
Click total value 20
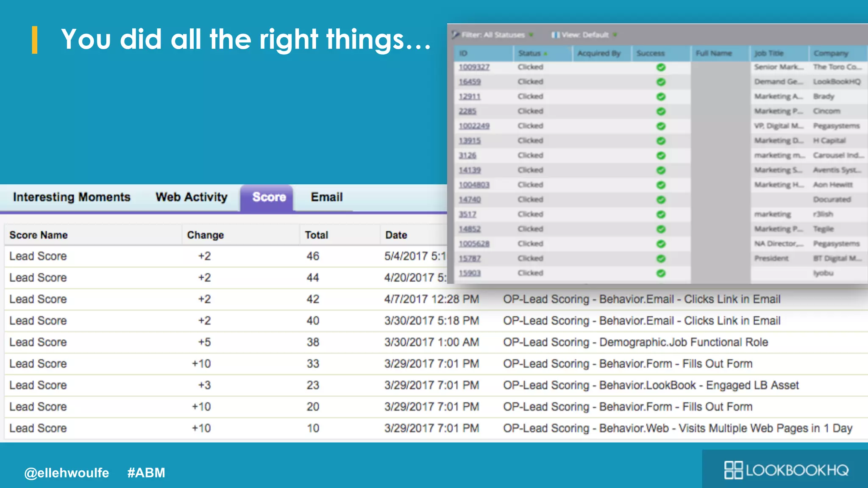pyautogui.click(x=313, y=407)
